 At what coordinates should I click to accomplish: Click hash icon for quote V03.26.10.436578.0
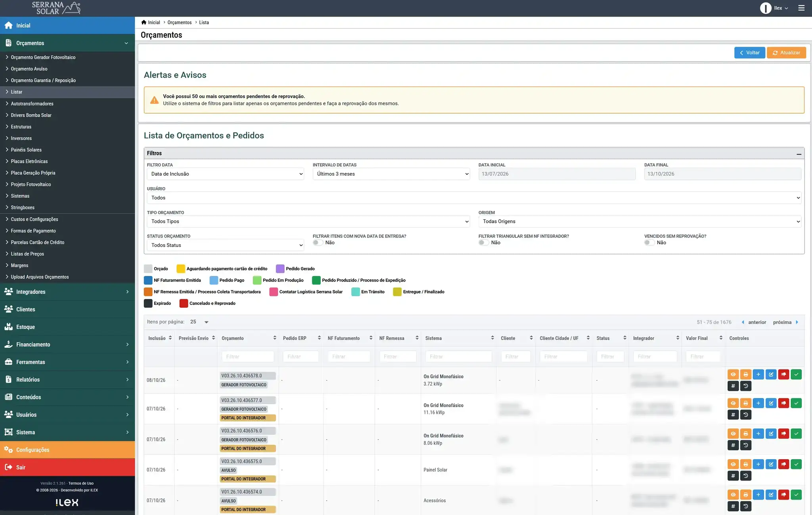(733, 386)
